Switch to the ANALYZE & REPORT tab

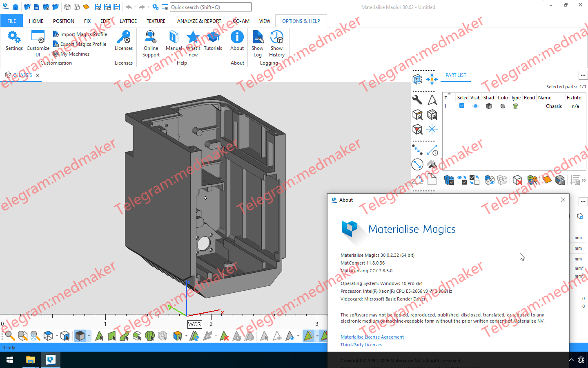[199, 21]
